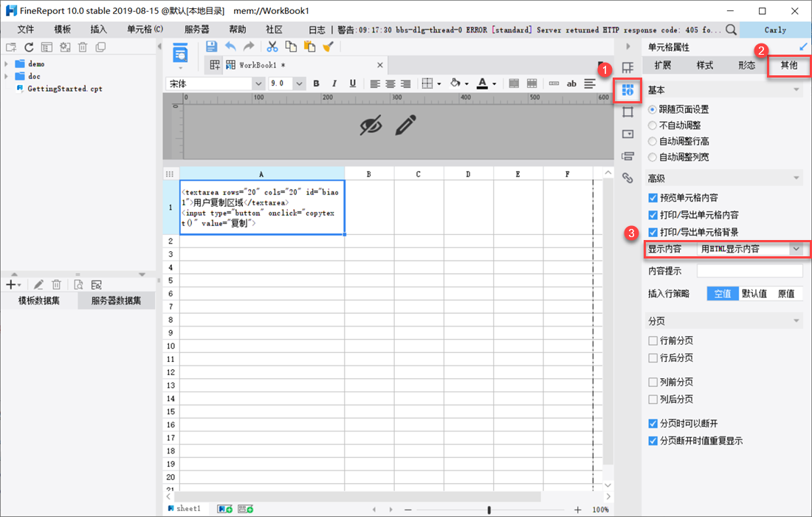Switch to the '扩展' properties tab

pyautogui.click(x=662, y=65)
